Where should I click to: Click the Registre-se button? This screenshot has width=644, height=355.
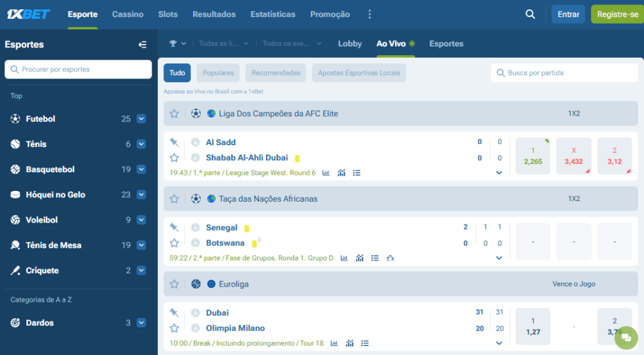point(617,14)
